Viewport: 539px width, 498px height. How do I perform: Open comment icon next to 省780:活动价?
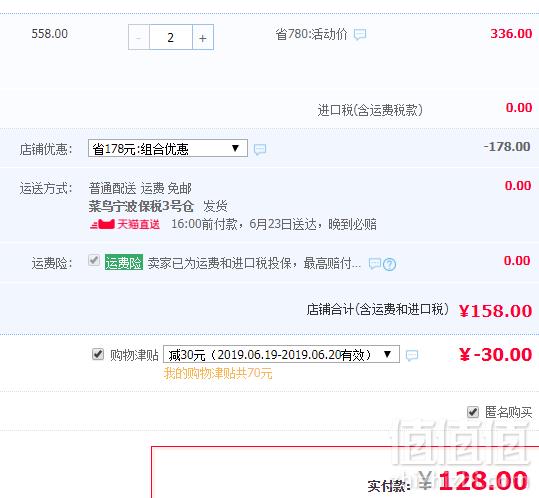click(x=360, y=34)
